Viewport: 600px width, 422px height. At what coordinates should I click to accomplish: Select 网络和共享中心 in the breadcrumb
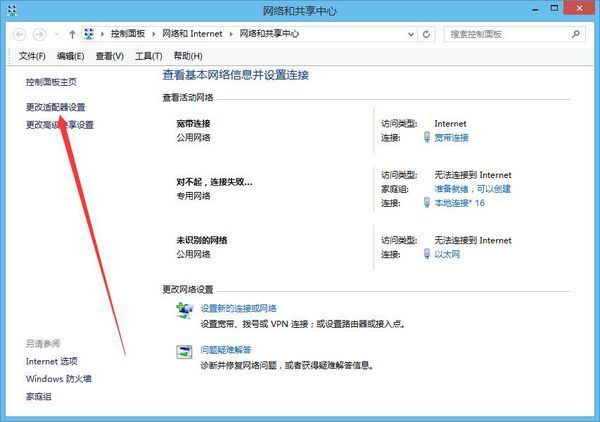269,34
